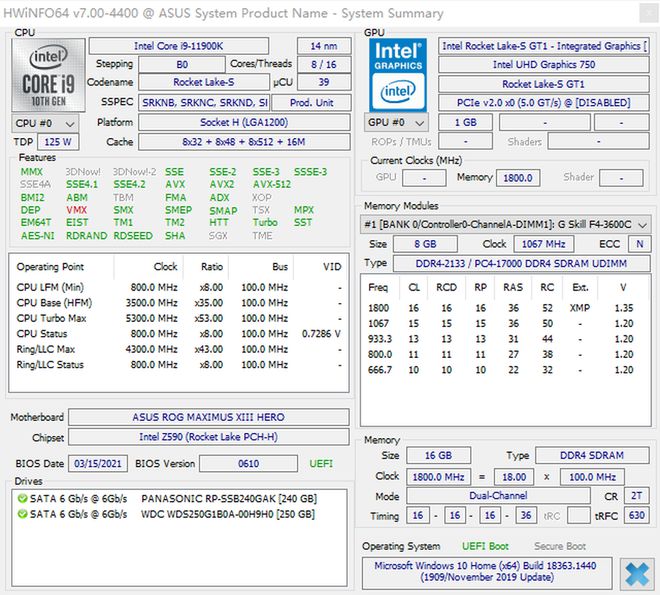This screenshot has width=660, height=595.
Task: Click the Prod. Unit field
Action: (311, 102)
